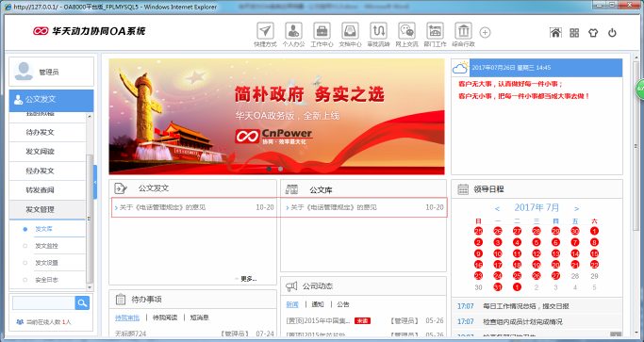Go to the home page icon
This screenshot has width=644, height=342.
click(x=555, y=33)
